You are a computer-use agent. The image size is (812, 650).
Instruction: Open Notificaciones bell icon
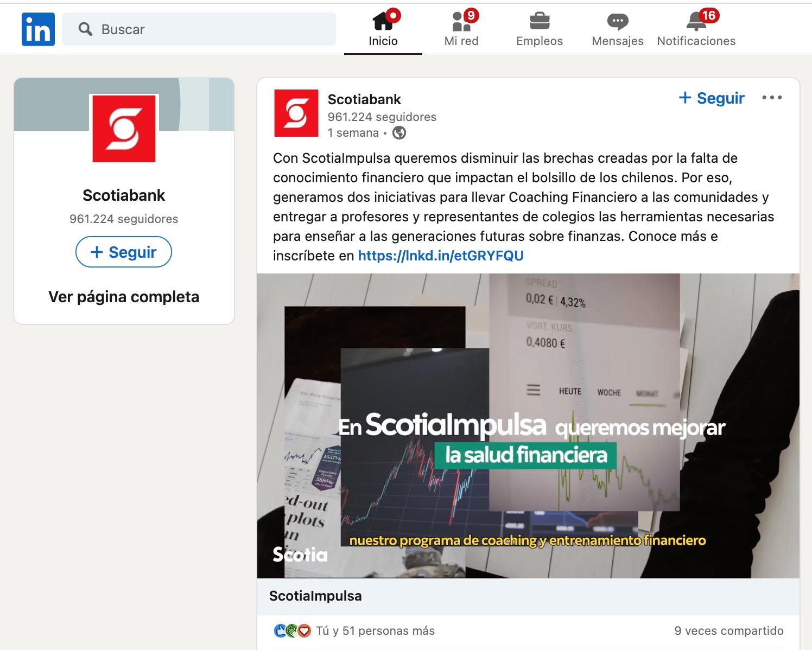pyautogui.click(x=696, y=22)
